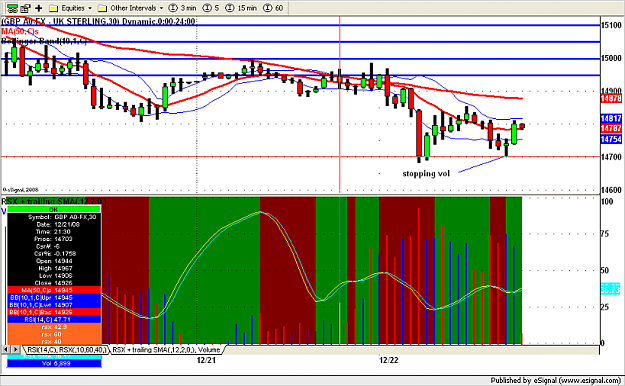
Task: Switch to the 60 interval button
Action: pos(273,8)
